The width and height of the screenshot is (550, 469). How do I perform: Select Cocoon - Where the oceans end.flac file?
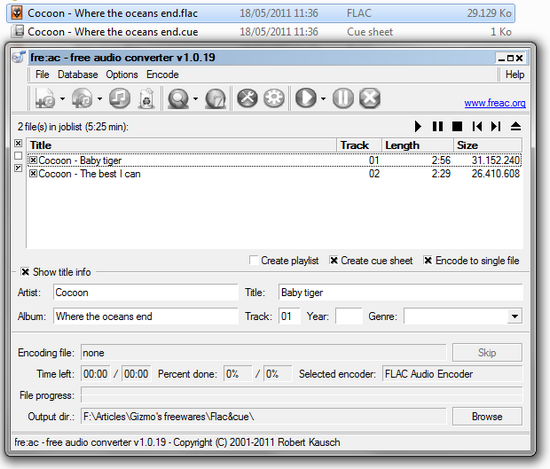pos(261,13)
